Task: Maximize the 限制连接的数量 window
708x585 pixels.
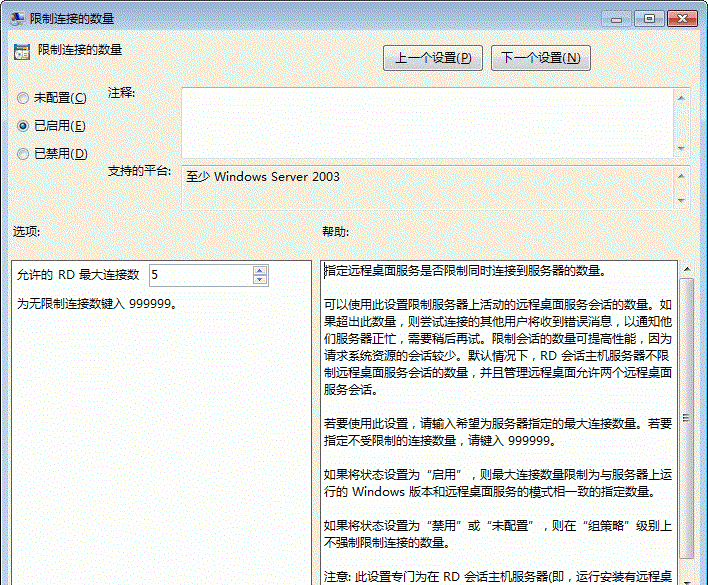Action: point(649,19)
